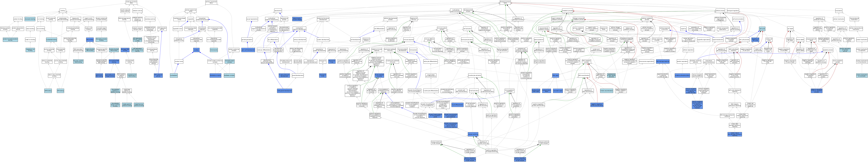The height and width of the screenshot is (162, 868).
Task: Click the 'postreplication repair' node
Action: [x=547, y=91]
